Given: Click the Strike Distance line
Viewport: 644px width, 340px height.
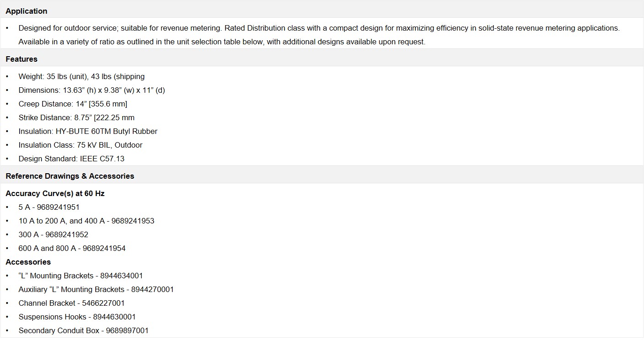Looking at the screenshot, I should tap(76, 117).
